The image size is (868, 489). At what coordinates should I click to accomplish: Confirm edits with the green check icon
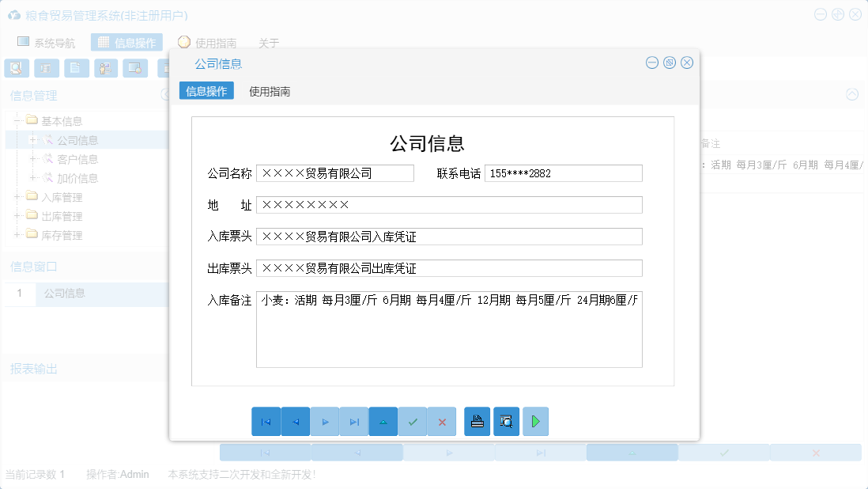pyautogui.click(x=413, y=421)
